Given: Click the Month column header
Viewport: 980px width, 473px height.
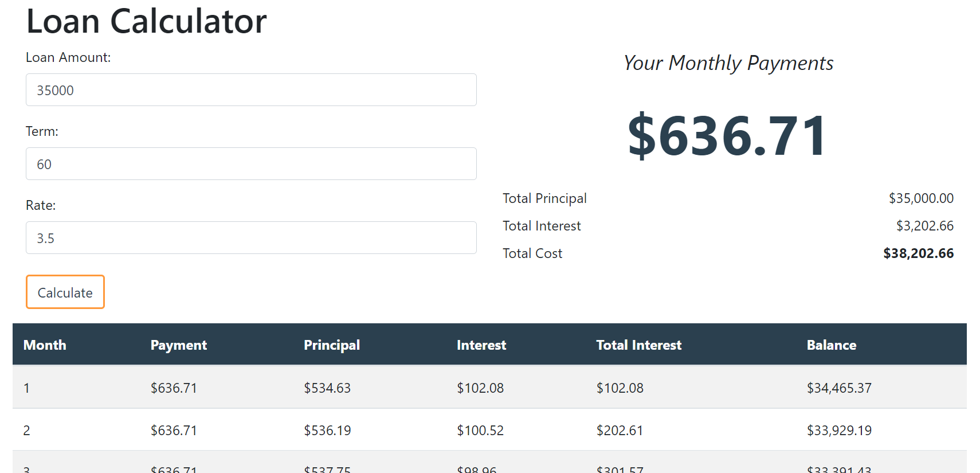Looking at the screenshot, I should click(45, 345).
